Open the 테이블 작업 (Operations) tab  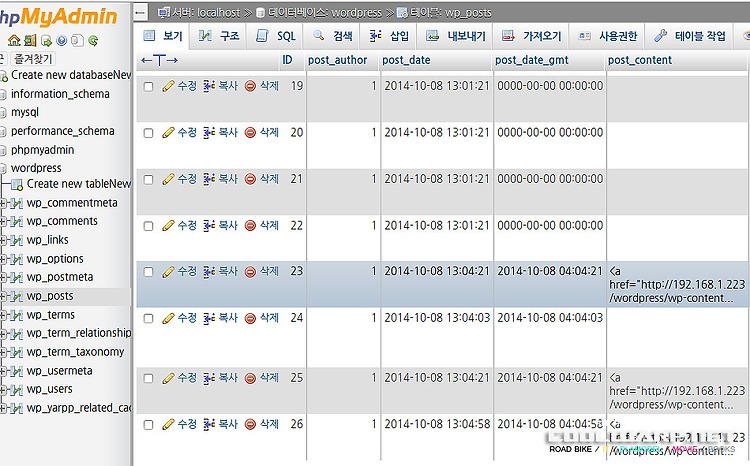pyautogui.click(x=689, y=36)
